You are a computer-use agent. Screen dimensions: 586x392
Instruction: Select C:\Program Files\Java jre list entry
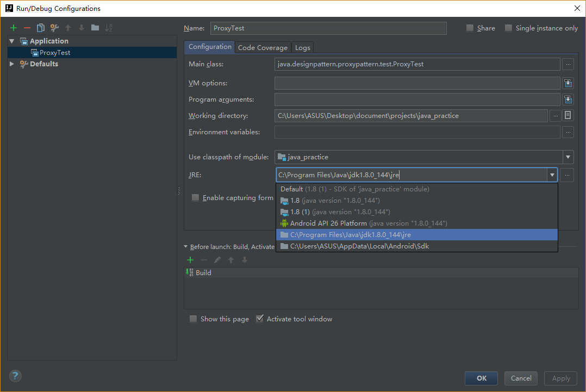click(x=417, y=235)
